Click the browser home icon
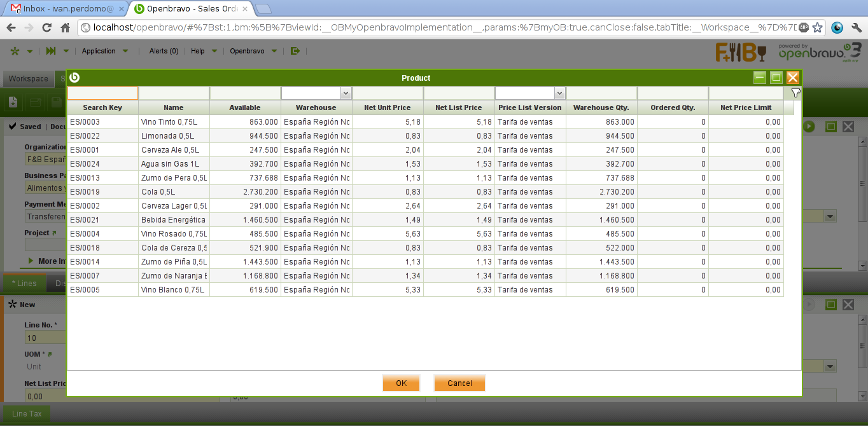Image resolution: width=868 pixels, height=426 pixels. [65, 27]
